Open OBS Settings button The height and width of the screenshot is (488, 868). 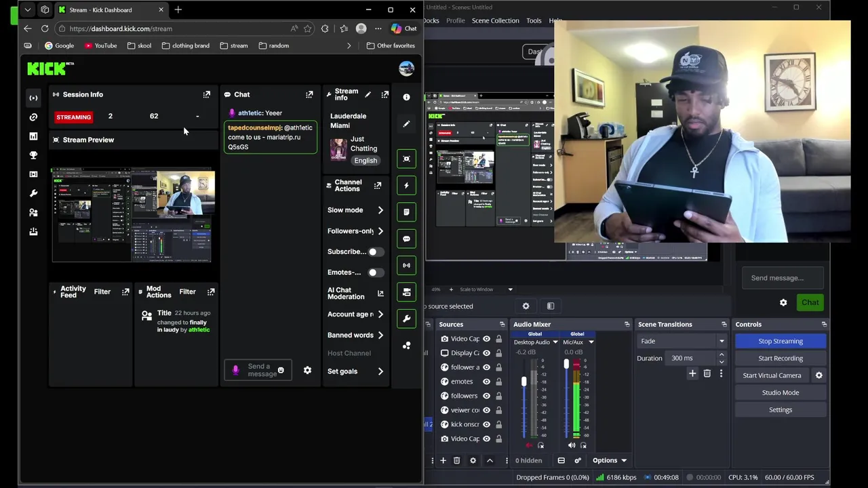pyautogui.click(x=781, y=409)
